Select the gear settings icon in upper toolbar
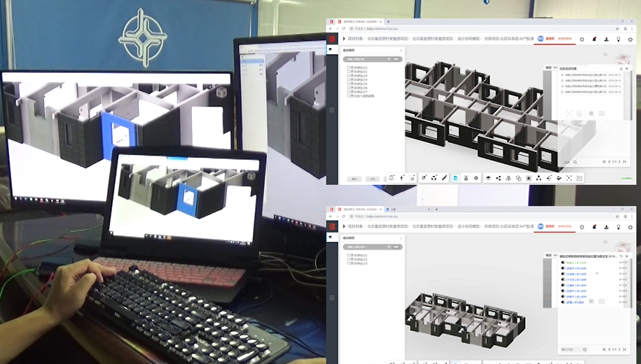This screenshot has height=364, width=641. [475, 177]
